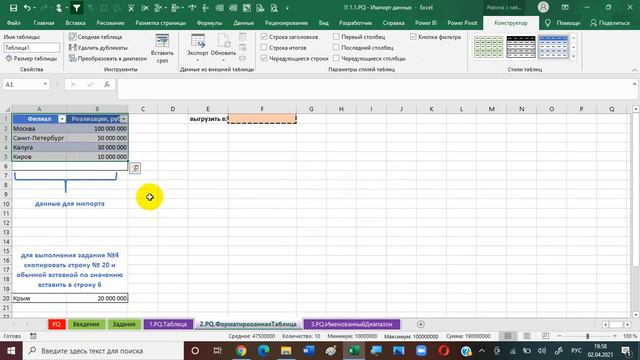Image resolution: width=640 pixels, height=360 pixels.
Task: Open filter dropdown on Реализация column
Action: click(x=124, y=119)
